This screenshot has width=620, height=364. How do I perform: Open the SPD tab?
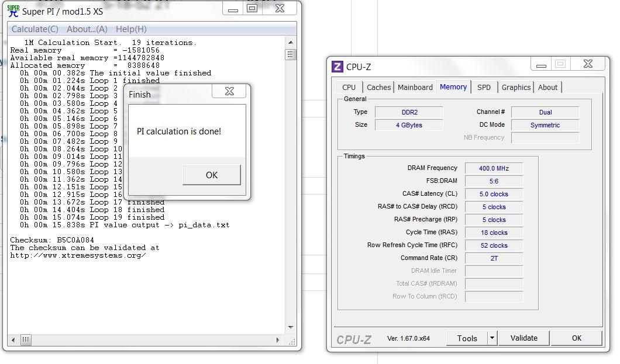click(484, 87)
